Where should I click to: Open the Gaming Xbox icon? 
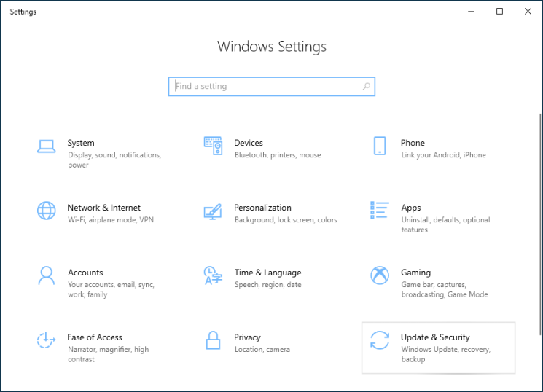(x=380, y=275)
